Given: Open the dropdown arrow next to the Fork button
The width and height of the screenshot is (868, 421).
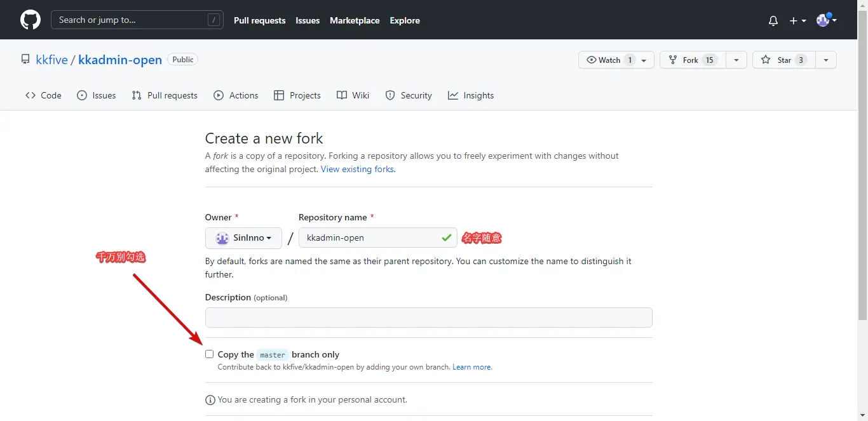Looking at the screenshot, I should 736,60.
